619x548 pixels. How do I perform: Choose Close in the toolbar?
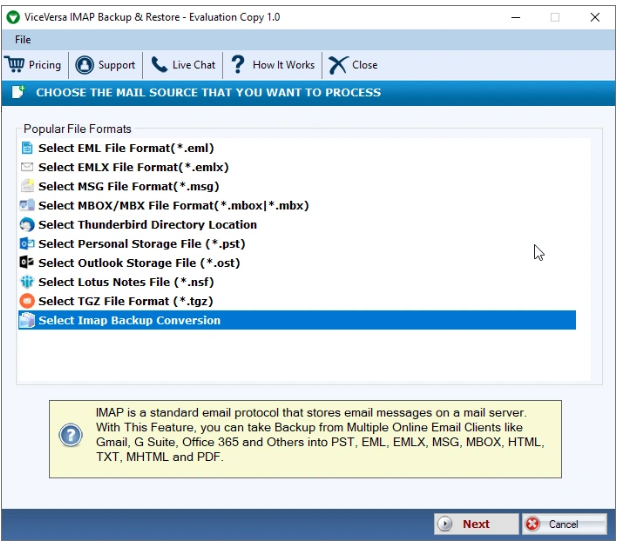click(x=353, y=65)
